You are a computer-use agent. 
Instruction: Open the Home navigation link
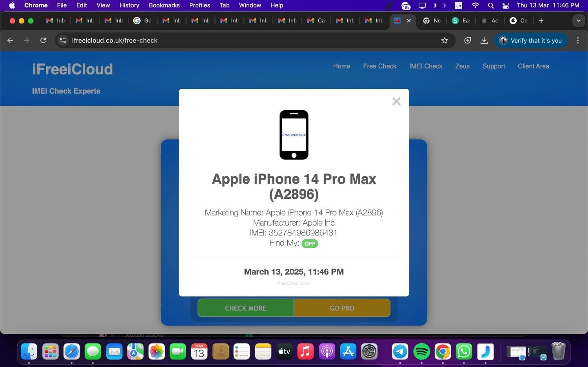(341, 66)
